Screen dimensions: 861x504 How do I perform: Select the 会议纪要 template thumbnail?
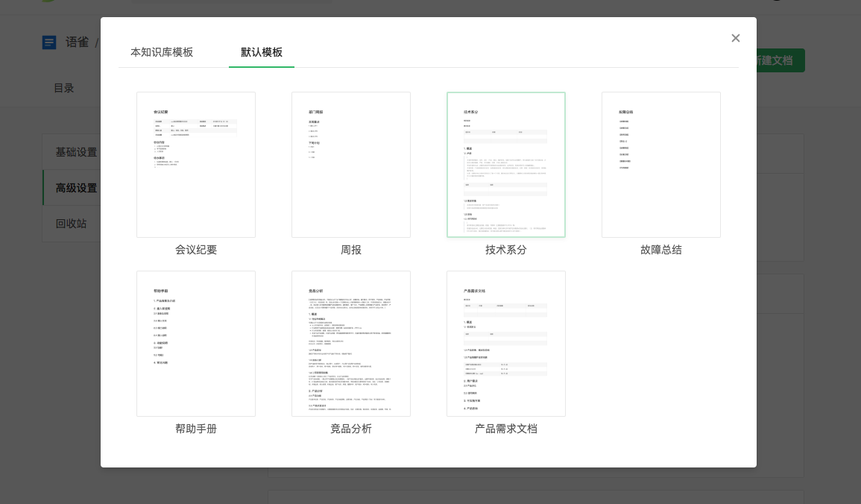tap(195, 164)
